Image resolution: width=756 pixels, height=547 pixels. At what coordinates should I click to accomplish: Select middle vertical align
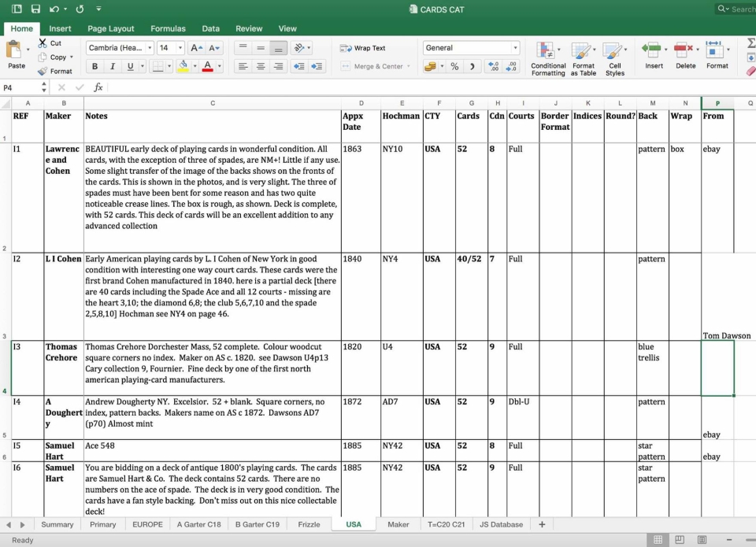[261, 48]
